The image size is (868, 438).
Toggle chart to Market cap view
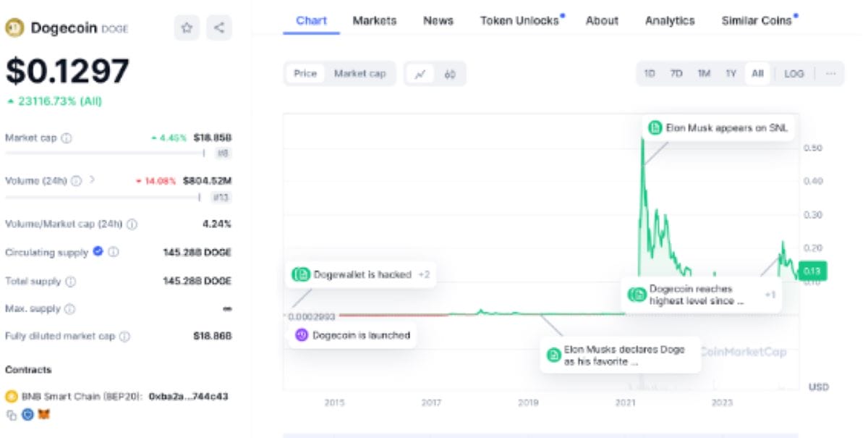[x=359, y=74]
